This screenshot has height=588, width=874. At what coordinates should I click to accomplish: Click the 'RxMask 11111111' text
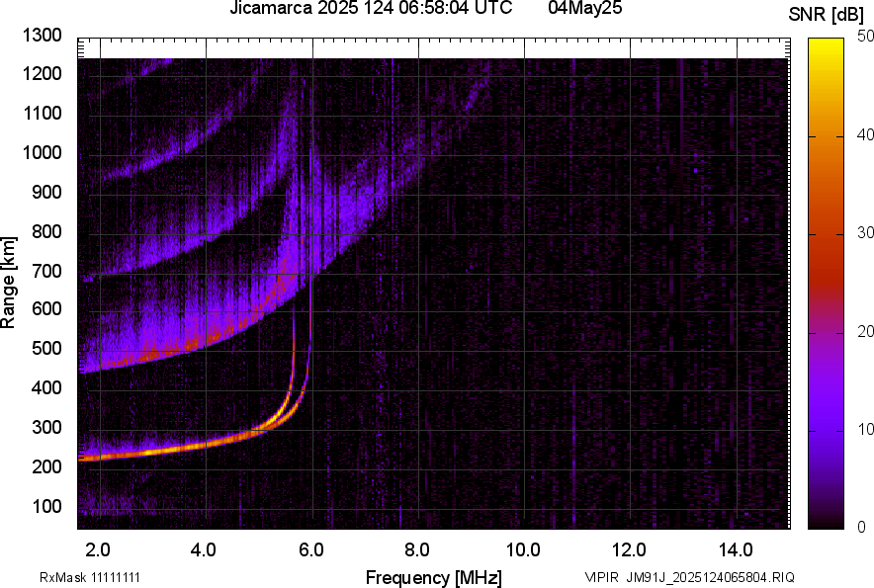tap(89, 577)
